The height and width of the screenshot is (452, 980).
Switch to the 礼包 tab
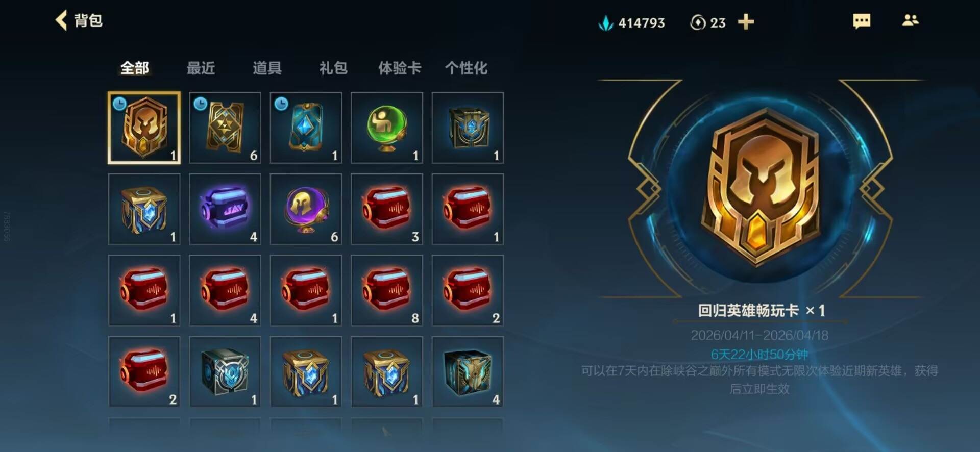(x=333, y=68)
